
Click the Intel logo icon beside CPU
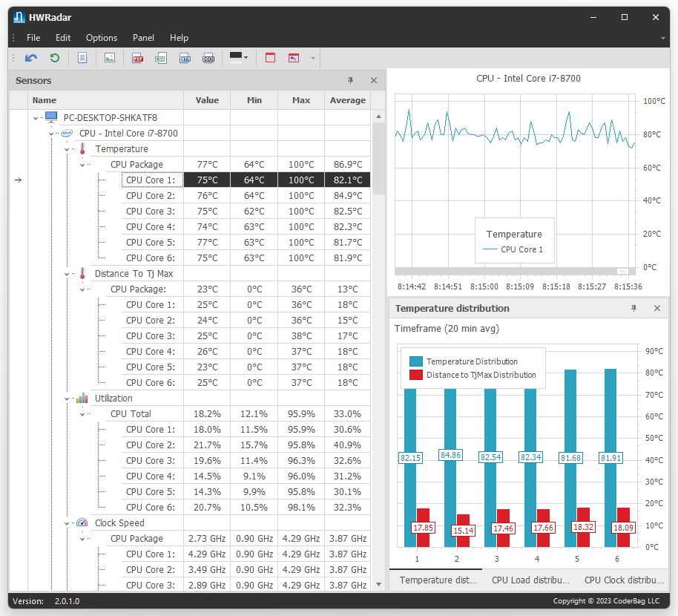(67, 133)
